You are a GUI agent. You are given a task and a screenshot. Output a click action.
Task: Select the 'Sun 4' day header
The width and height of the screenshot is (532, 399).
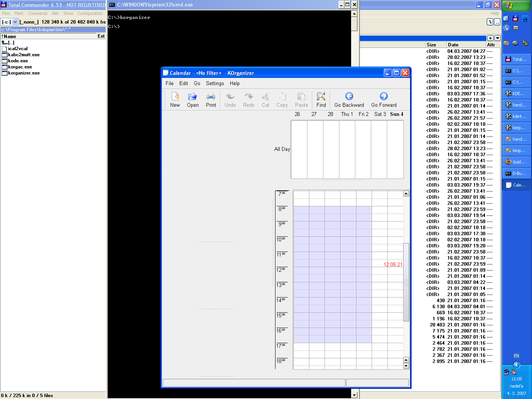[397, 114]
